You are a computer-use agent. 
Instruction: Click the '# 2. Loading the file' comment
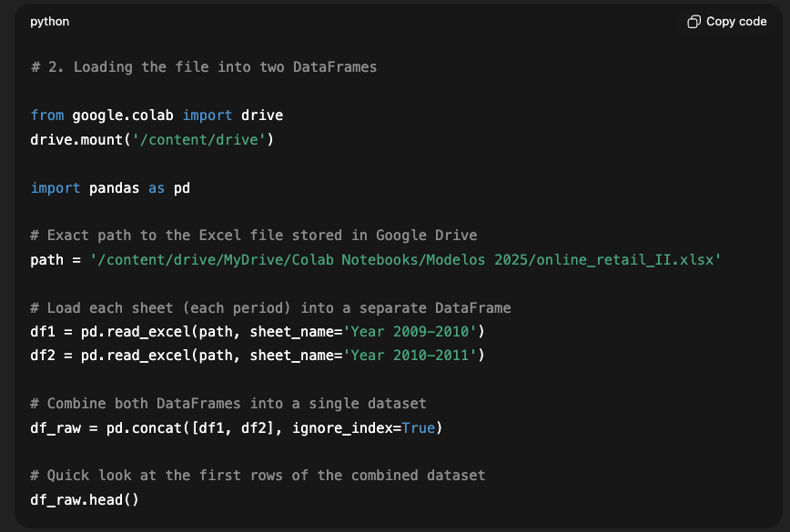click(204, 67)
